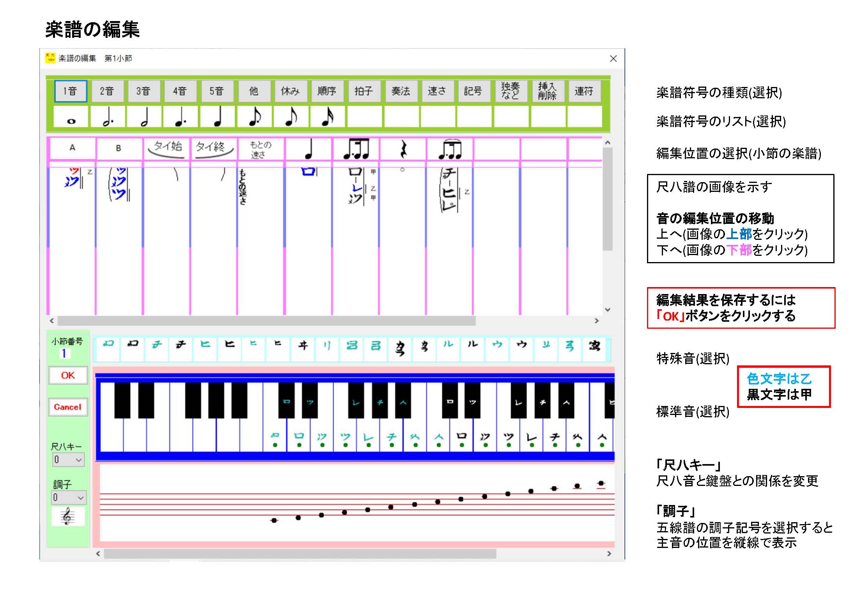Select the whole note symbol
The width and height of the screenshot is (868, 615).
coord(71,117)
